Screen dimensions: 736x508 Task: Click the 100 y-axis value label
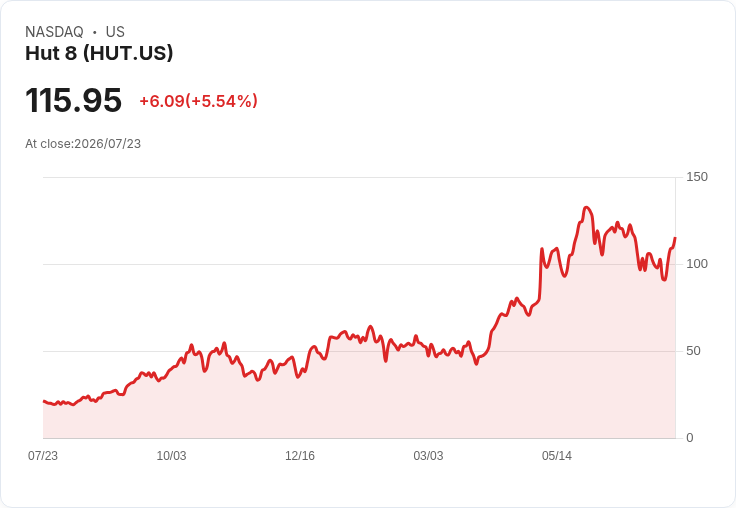[697, 264]
